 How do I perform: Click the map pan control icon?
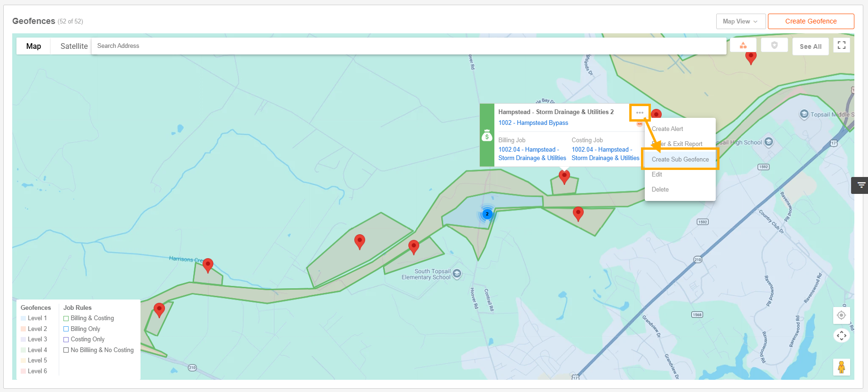[x=841, y=335]
